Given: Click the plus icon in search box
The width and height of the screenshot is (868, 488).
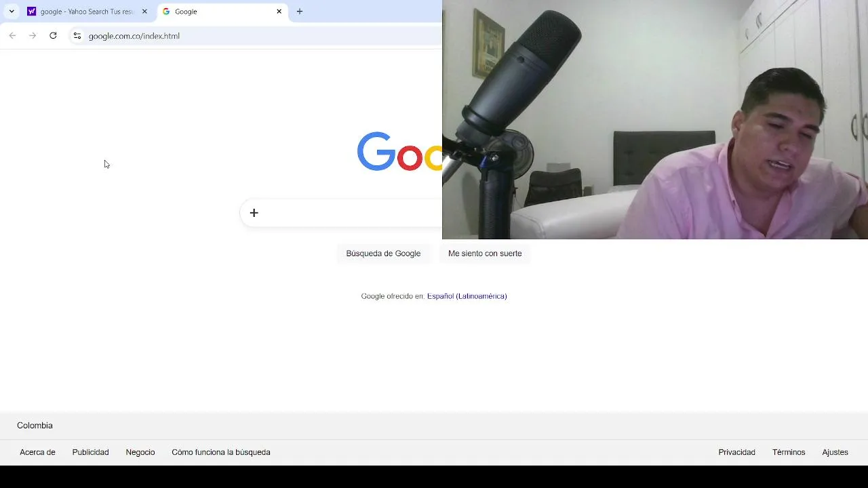Looking at the screenshot, I should pyautogui.click(x=254, y=213).
